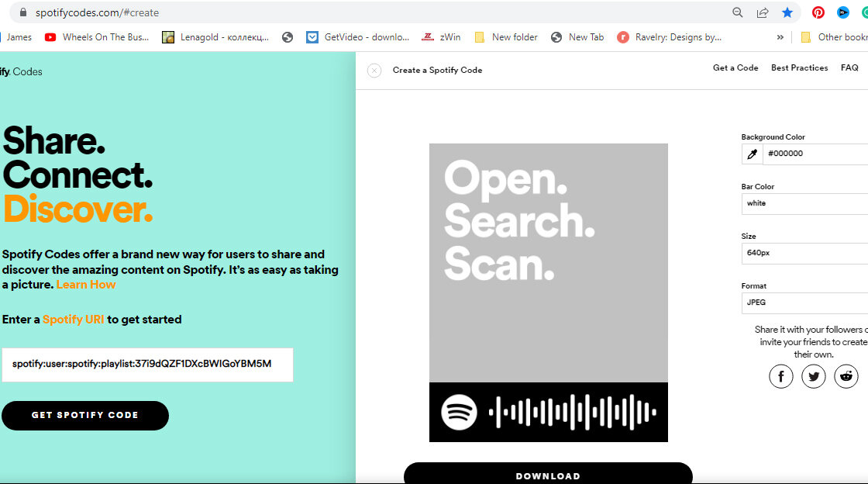Click the Open Search Scan preview image
The height and width of the screenshot is (484, 868).
[x=549, y=263]
